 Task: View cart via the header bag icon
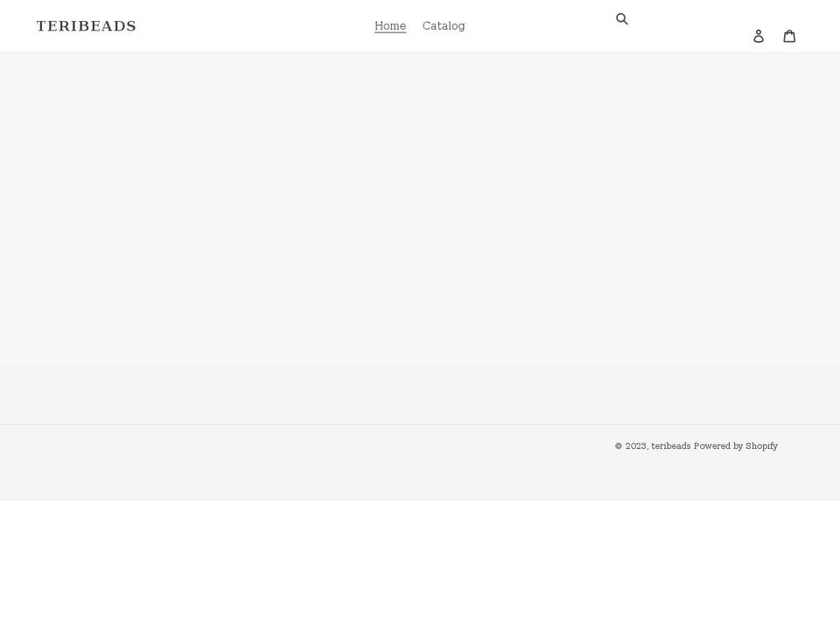(789, 36)
